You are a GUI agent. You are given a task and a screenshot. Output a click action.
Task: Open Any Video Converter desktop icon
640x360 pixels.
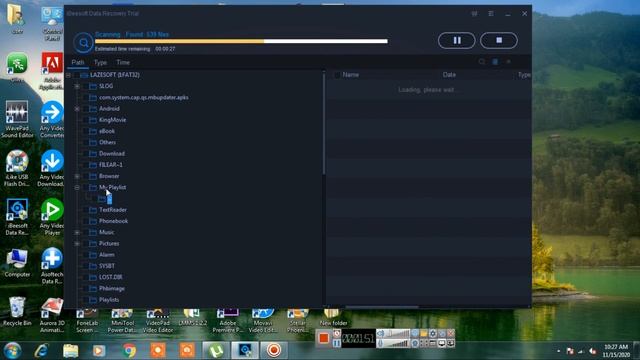pos(52,119)
